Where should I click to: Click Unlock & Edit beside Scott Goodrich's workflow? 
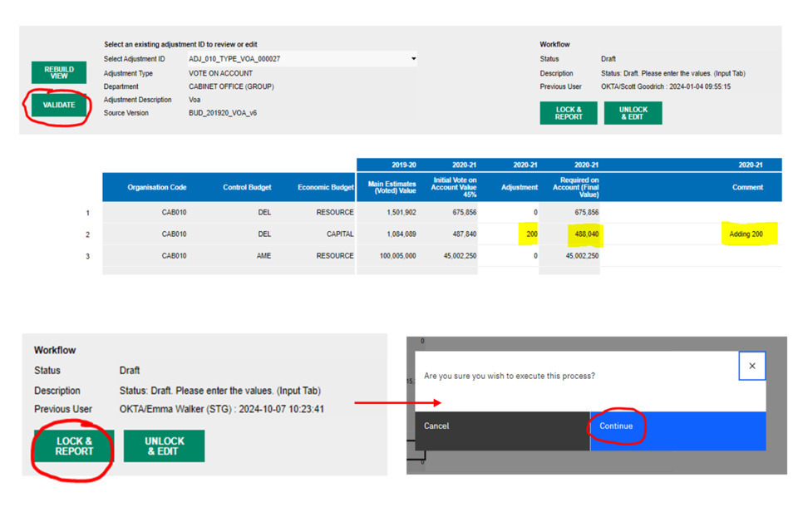(633, 113)
